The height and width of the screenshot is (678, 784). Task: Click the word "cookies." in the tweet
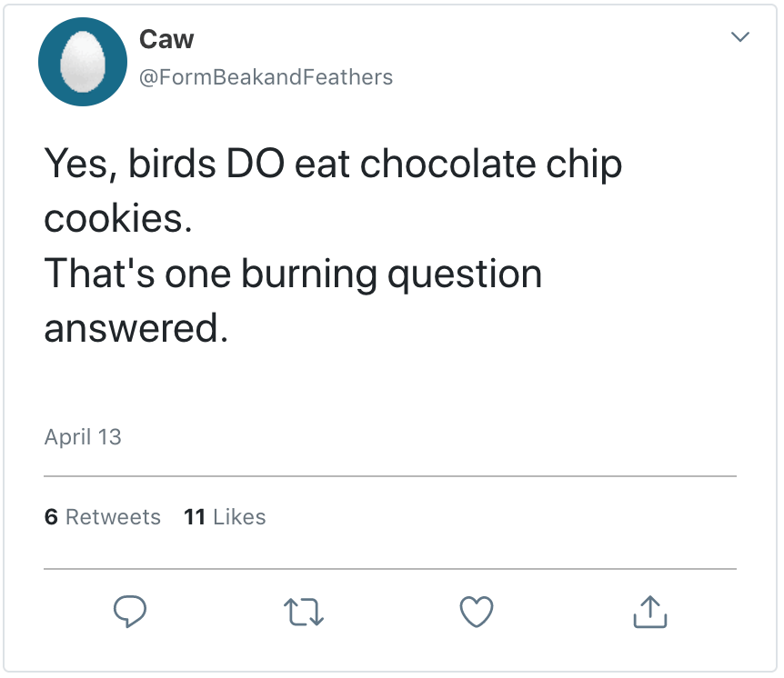point(118,219)
